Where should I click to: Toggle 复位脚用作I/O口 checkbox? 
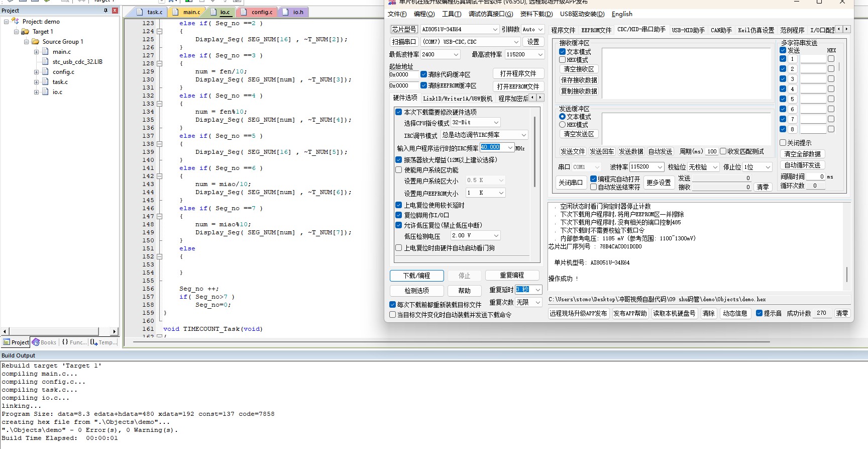tap(398, 215)
